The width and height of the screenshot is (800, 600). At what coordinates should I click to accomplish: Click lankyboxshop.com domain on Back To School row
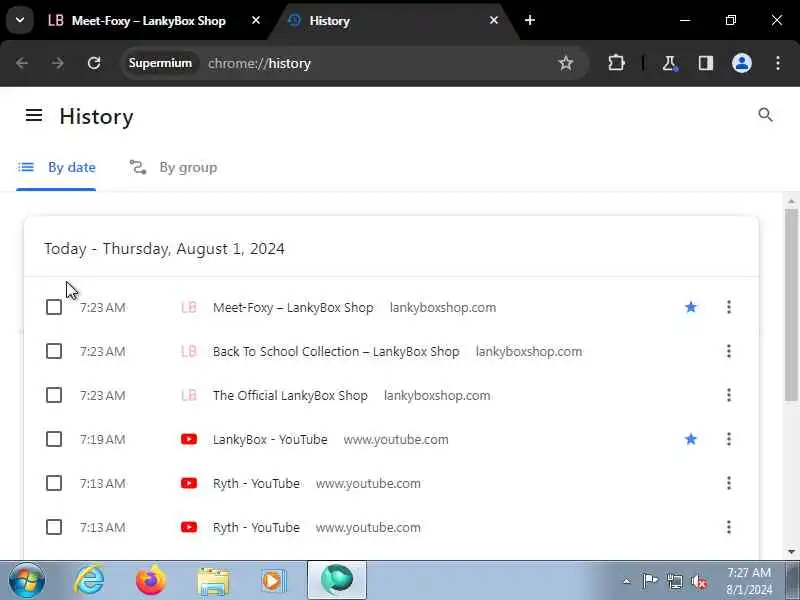529,352
